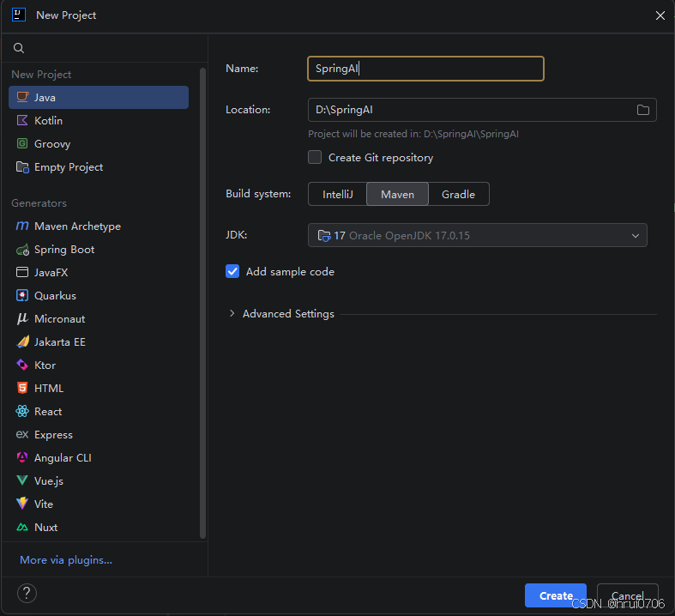Screen dimensions: 675x616
Task: Select Micronaut generator text
Action: (59, 319)
